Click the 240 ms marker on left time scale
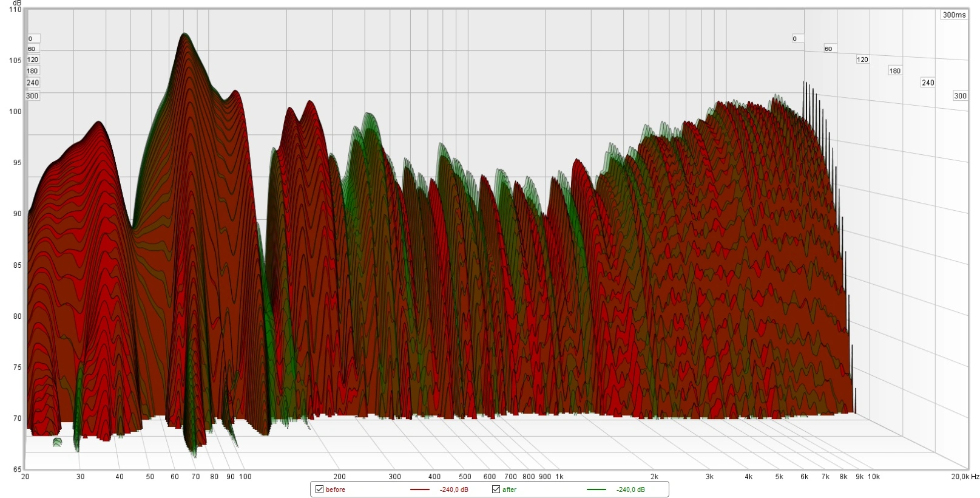The image size is (980, 498). click(x=33, y=83)
